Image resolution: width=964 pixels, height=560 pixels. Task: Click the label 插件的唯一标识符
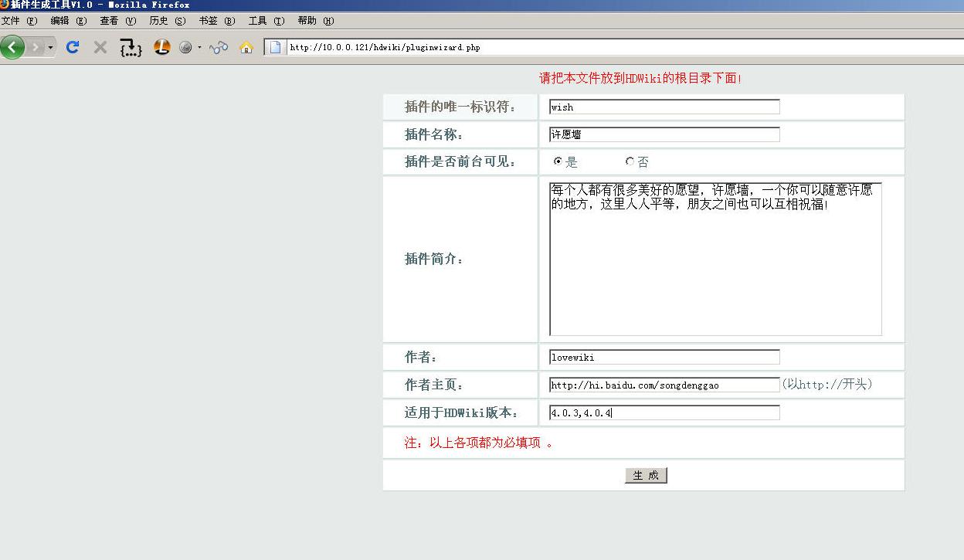click(460, 107)
